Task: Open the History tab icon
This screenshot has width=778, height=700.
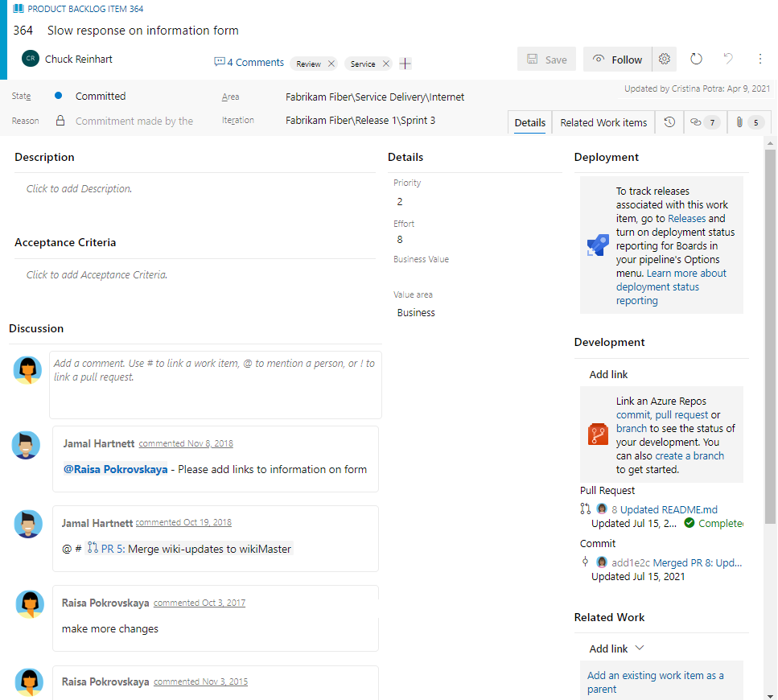Action: pos(669,122)
